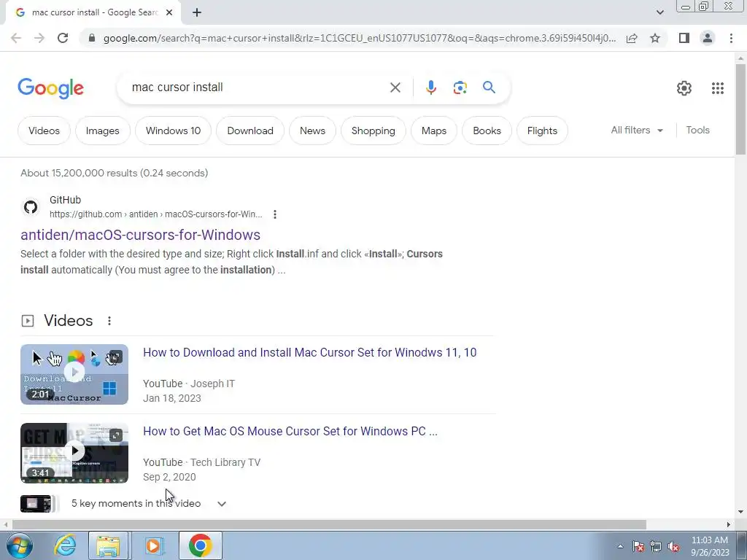Open Chrome's three-dot menu
The width and height of the screenshot is (747, 560).
(731, 38)
